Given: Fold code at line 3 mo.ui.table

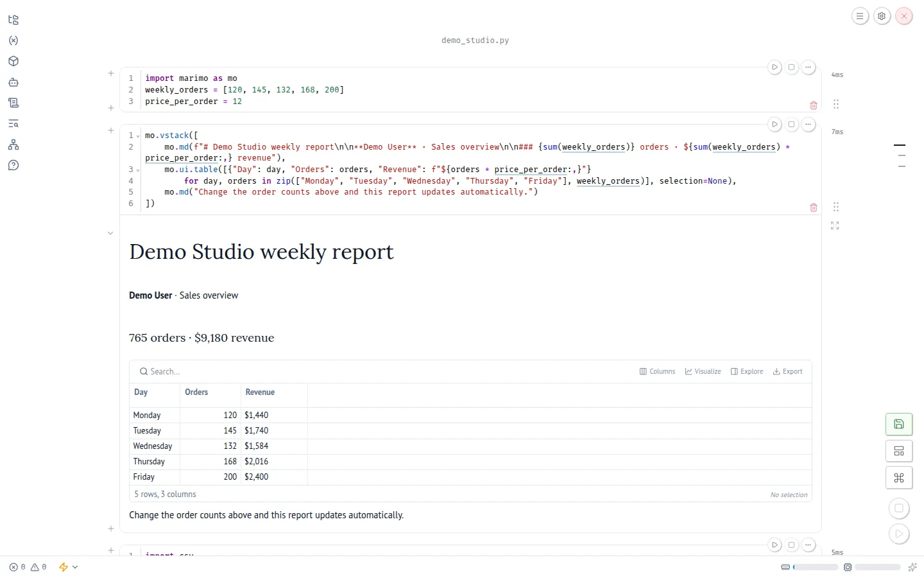Looking at the screenshot, I should (x=138, y=170).
